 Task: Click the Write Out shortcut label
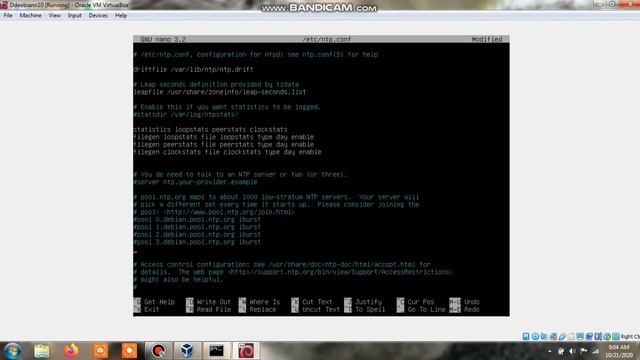213,302
